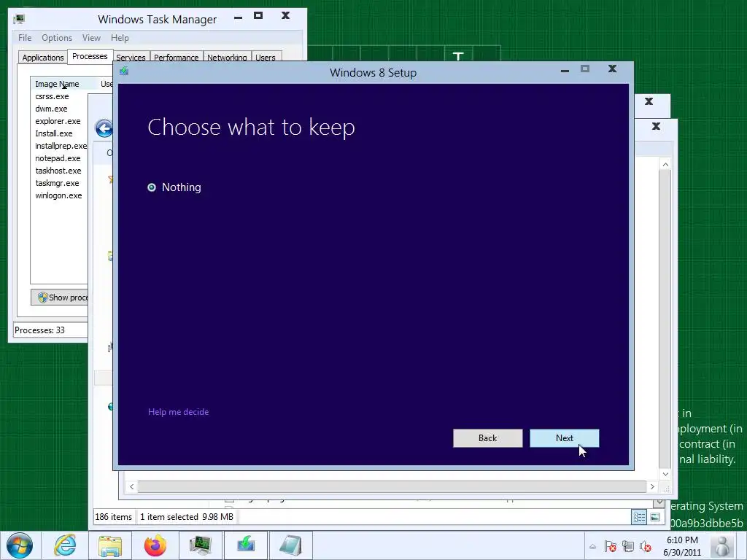Switch to the Services tab
This screenshot has width=747, height=560.
(131, 57)
